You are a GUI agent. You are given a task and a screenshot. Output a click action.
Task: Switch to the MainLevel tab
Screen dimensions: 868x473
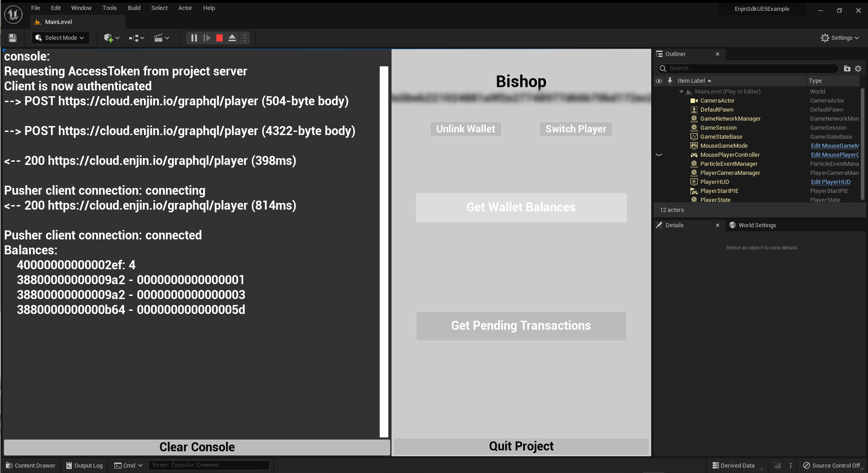pos(78,22)
